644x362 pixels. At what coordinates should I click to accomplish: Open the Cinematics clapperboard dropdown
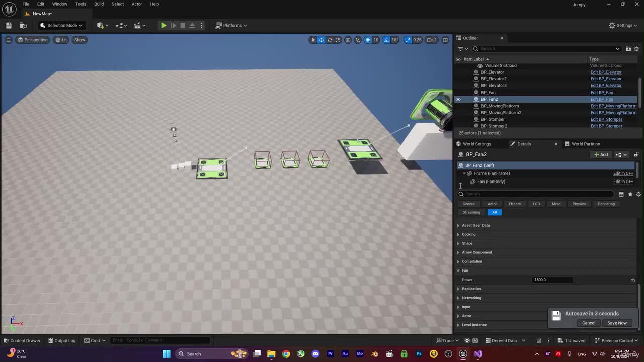pos(139,25)
